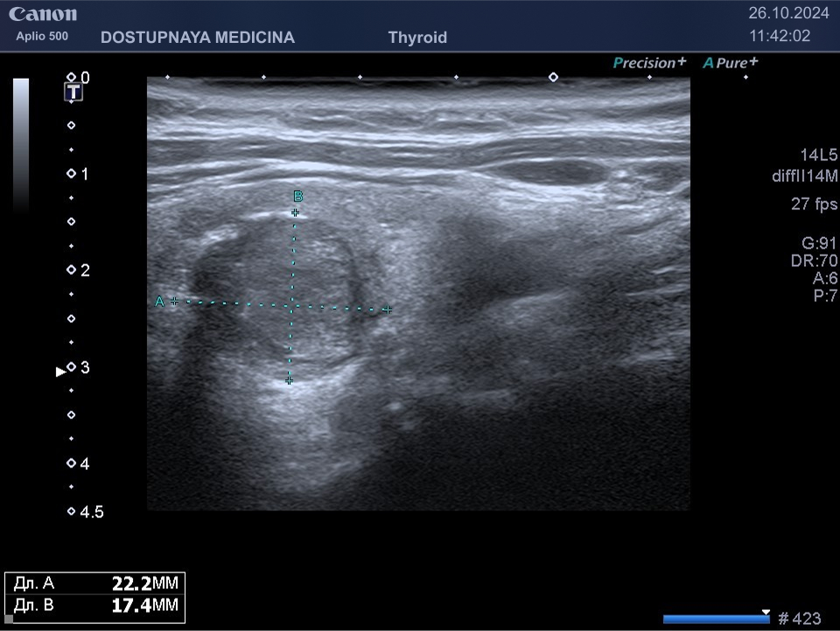Click the focus triangle at 3 cm depth
Image resolution: width=840 pixels, height=631 pixels.
60,371
